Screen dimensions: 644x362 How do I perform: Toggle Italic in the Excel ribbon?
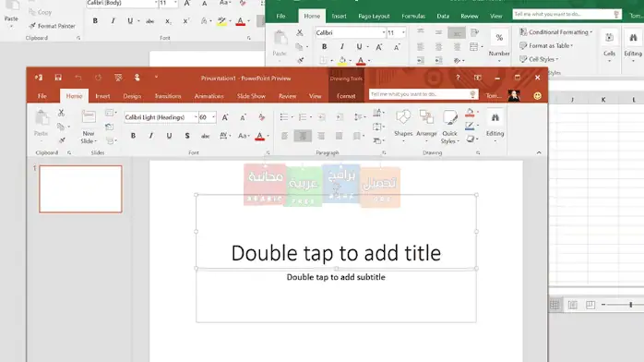[341, 47]
